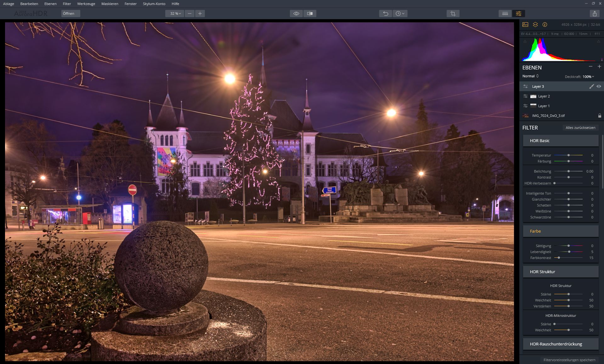Open the Filter menu

(x=67, y=4)
